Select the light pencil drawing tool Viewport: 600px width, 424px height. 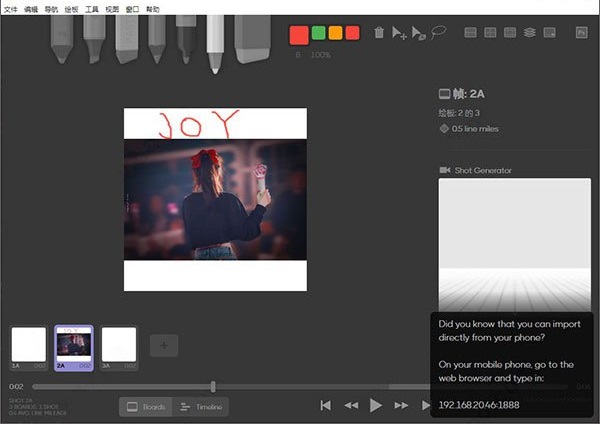click(62, 38)
